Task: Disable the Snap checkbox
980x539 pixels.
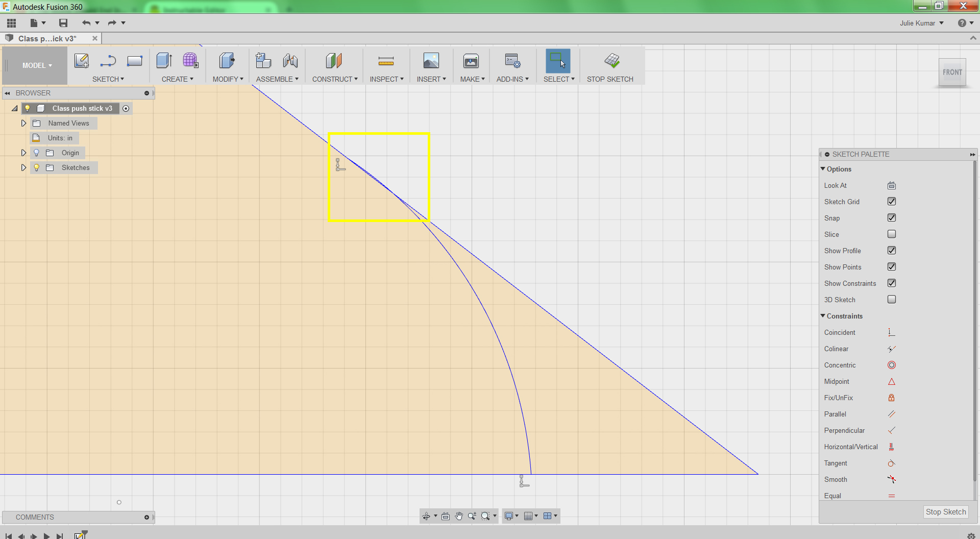Action: (x=892, y=218)
